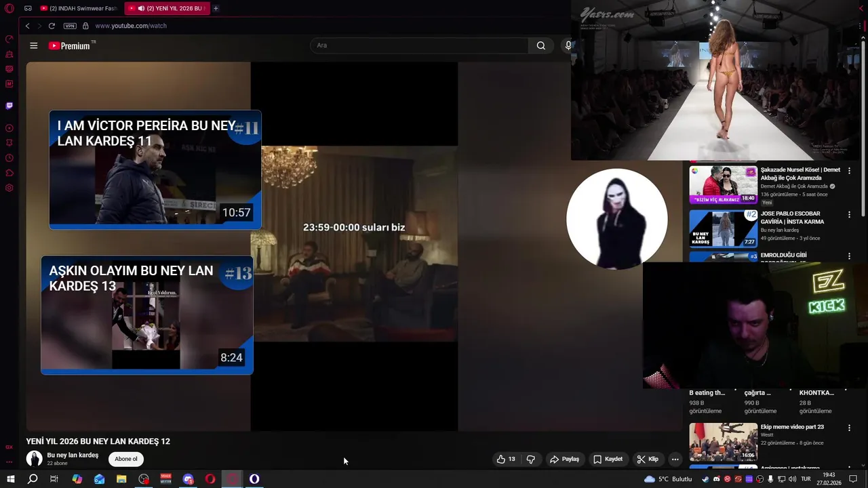Click the video title YENİ YIL 2026

pyautogui.click(x=98, y=441)
